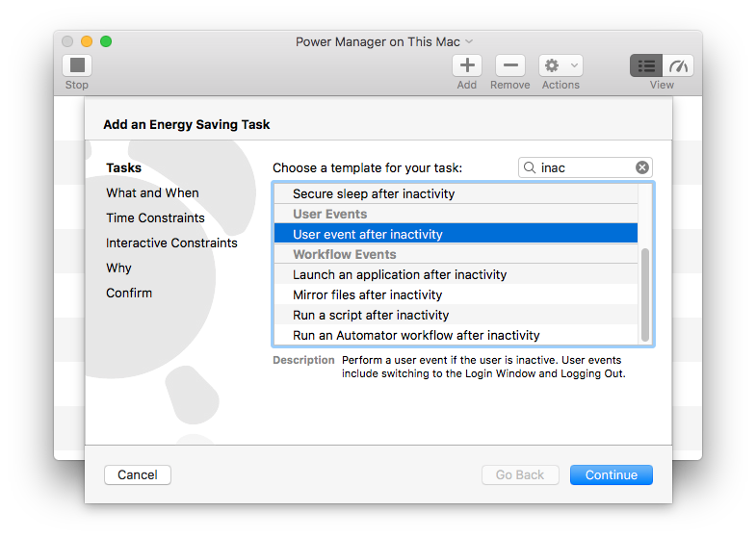Viewport: 756px width, 537px height.
Task: Switch to gauge view
Action: (678, 65)
